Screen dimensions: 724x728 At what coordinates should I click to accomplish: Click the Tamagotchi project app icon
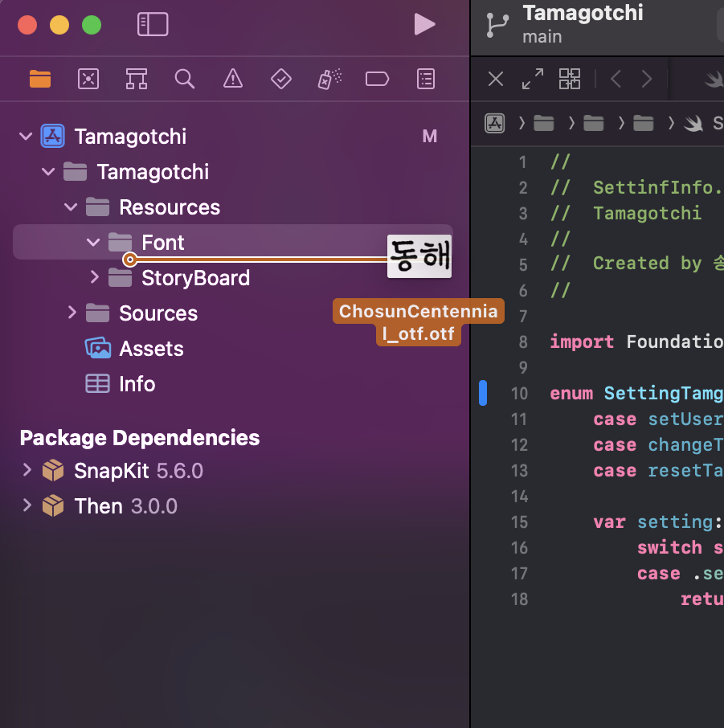52,136
